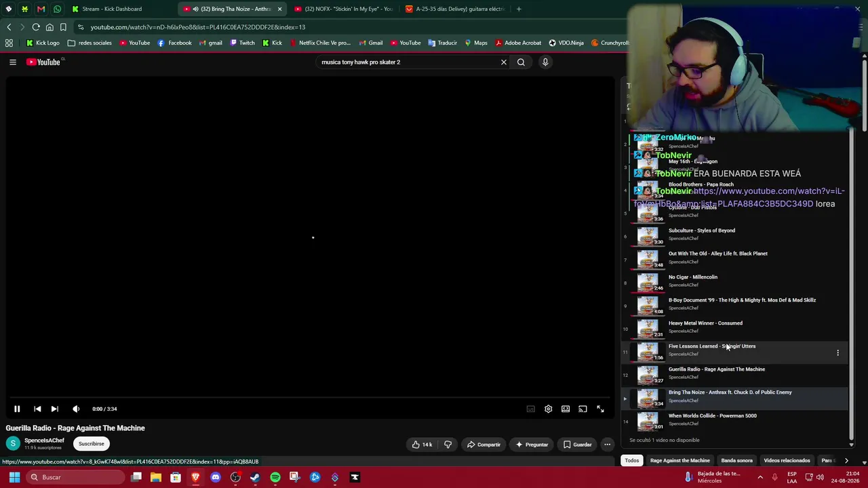Open the Twitch bookmark
Image resolution: width=868 pixels, height=488 pixels.
click(242, 43)
